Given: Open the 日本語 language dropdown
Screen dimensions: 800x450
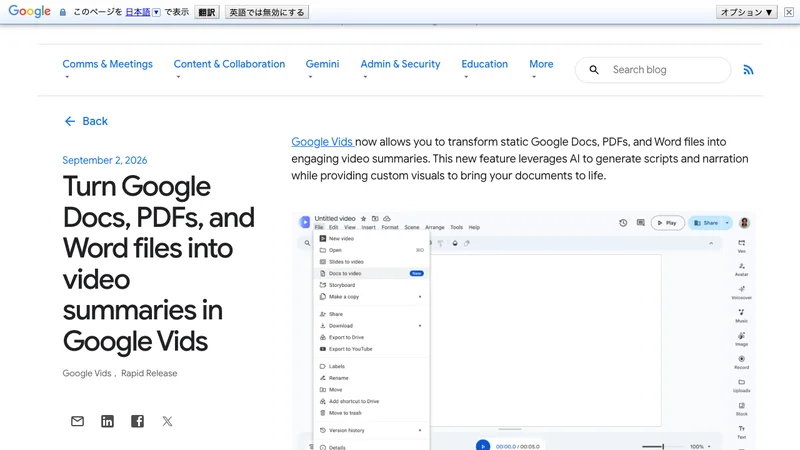Looking at the screenshot, I should (x=156, y=12).
